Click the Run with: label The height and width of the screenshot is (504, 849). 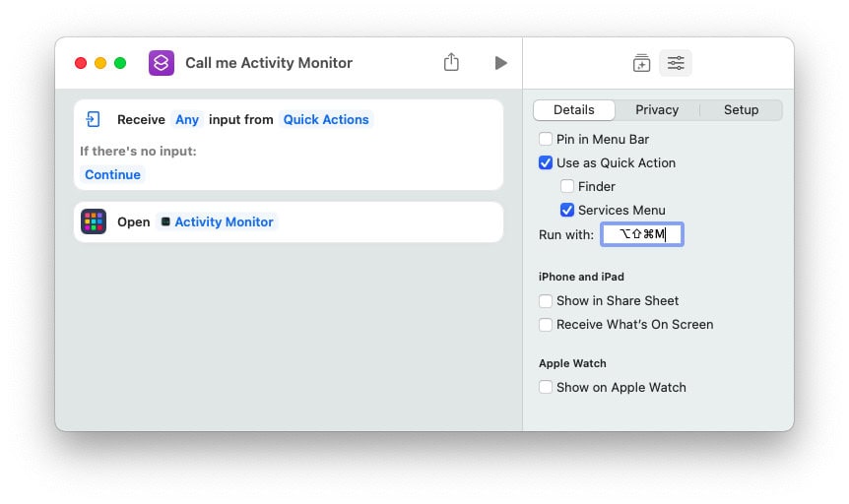coord(565,234)
